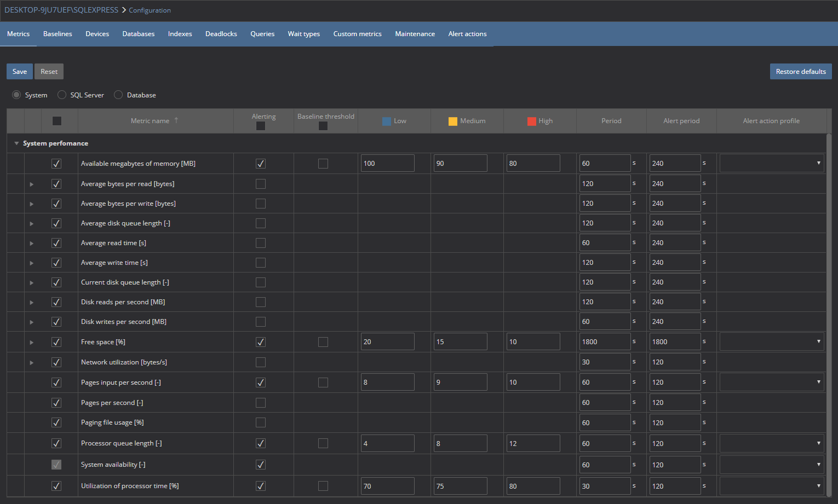Open alert action profile dropdown for Utilization of processor time
838x504 pixels.
[772, 486]
